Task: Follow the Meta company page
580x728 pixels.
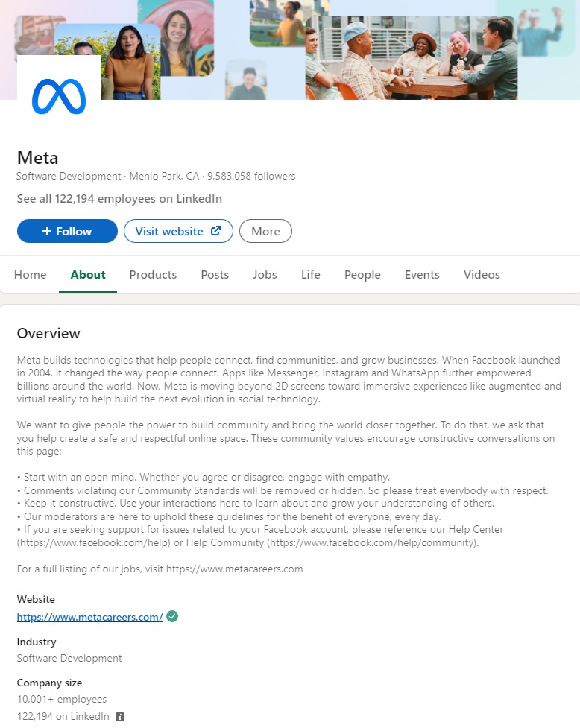Action: 67,231
